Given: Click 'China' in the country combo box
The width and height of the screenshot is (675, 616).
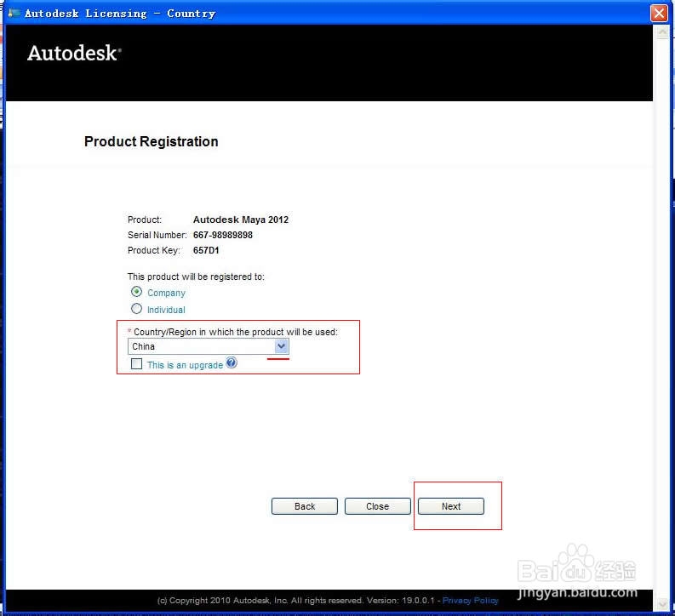Looking at the screenshot, I should [143, 347].
